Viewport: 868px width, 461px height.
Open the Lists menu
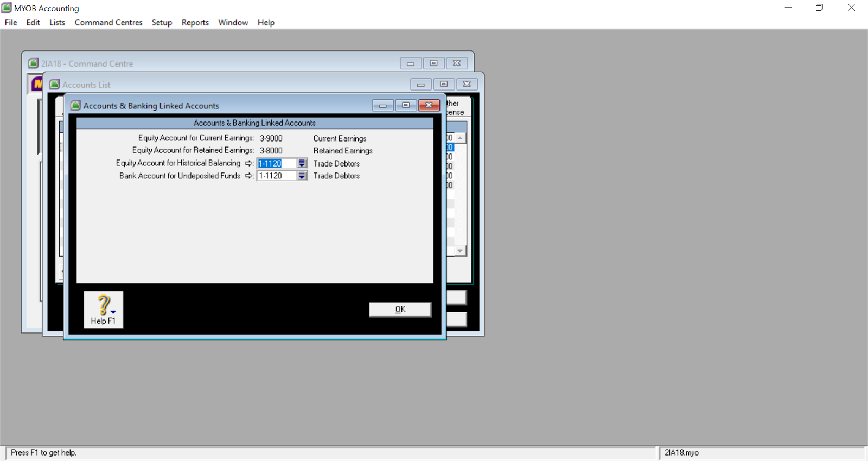pyautogui.click(x=57, y=22)
